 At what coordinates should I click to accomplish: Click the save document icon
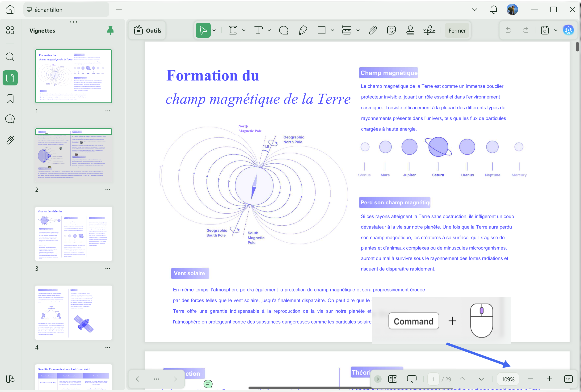pyautogui.click(x=545, y=30)
